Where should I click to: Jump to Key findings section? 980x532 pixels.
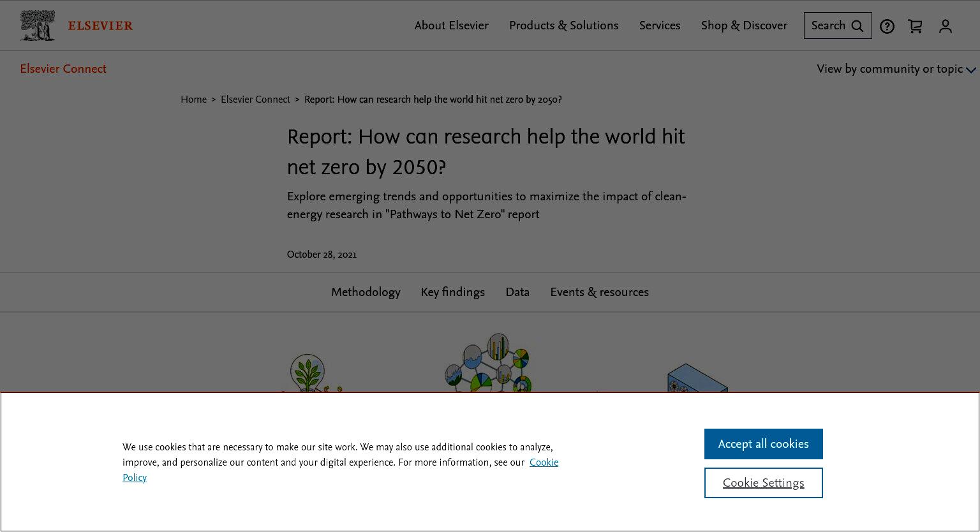point(452,292)
